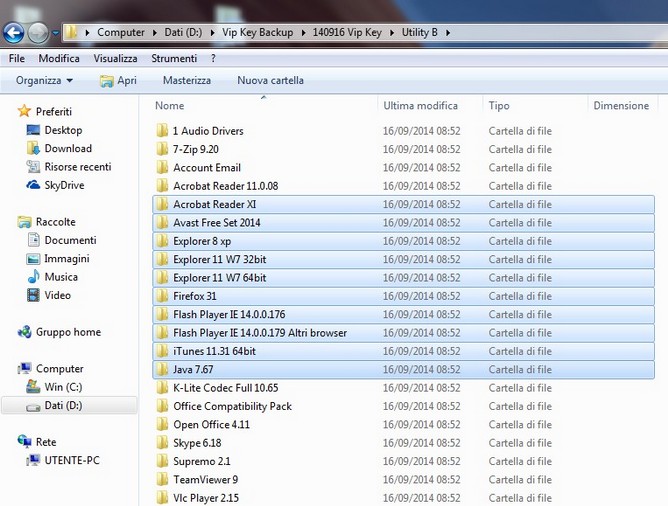Open SkyDrive cloud icon in sidebar

(33, 185)
